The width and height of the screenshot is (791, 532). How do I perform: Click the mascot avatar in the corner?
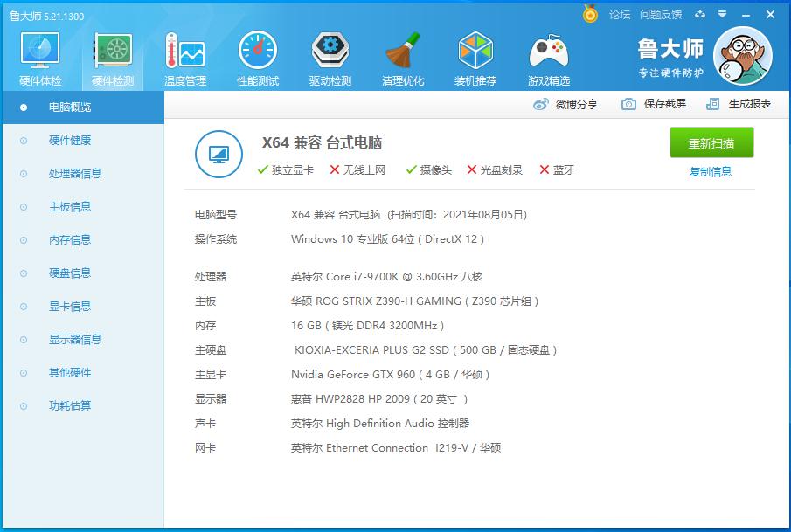[742, 54]
